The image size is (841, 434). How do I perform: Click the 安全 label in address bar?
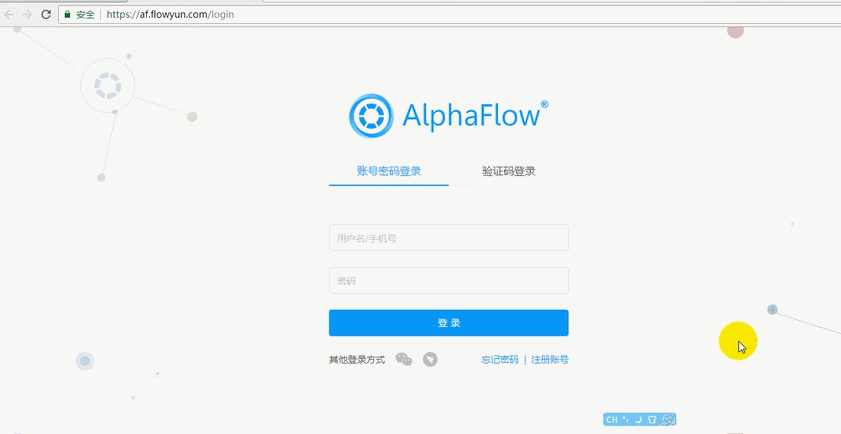coord(85,14)
